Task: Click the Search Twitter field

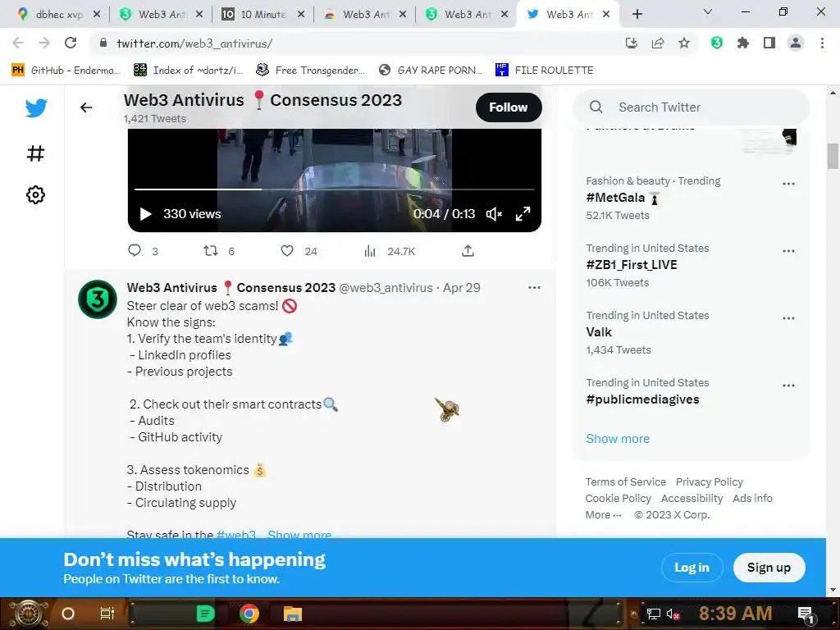Action: click(x=691, y=107)
